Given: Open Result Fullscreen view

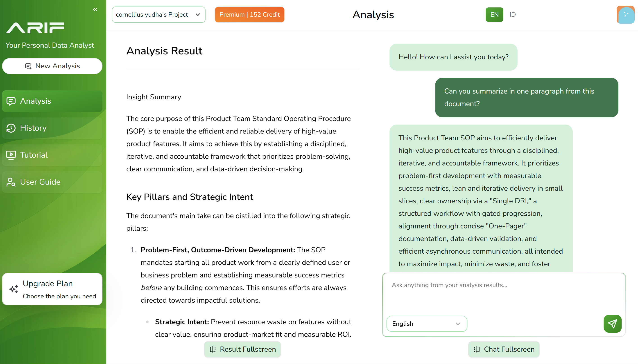Looking at the screenshot, I should (242, 349).
